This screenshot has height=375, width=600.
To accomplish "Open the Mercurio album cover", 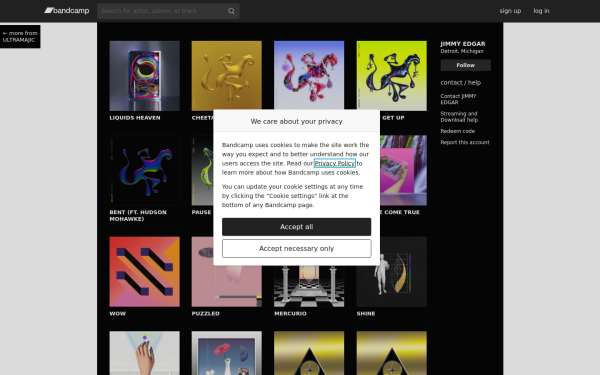I will 309,286.
